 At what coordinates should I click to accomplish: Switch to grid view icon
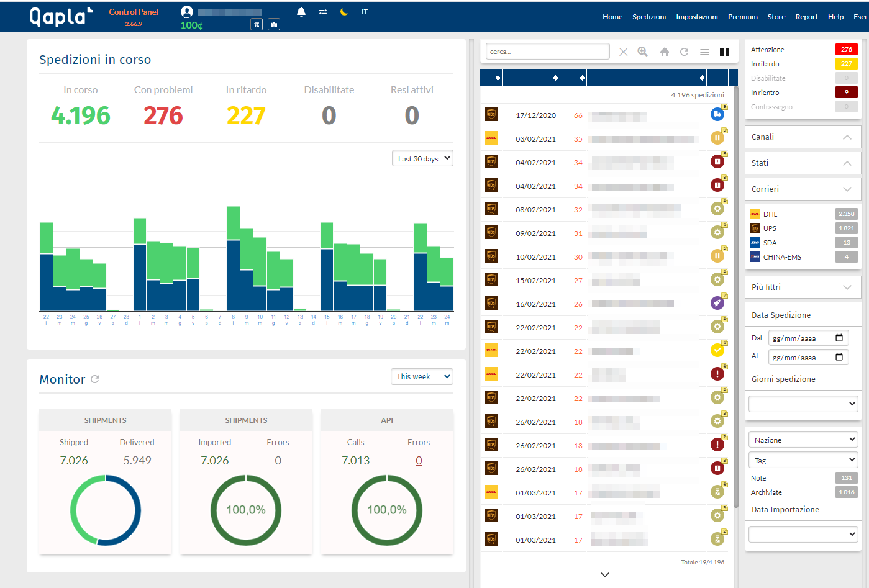tap(724, 52)
